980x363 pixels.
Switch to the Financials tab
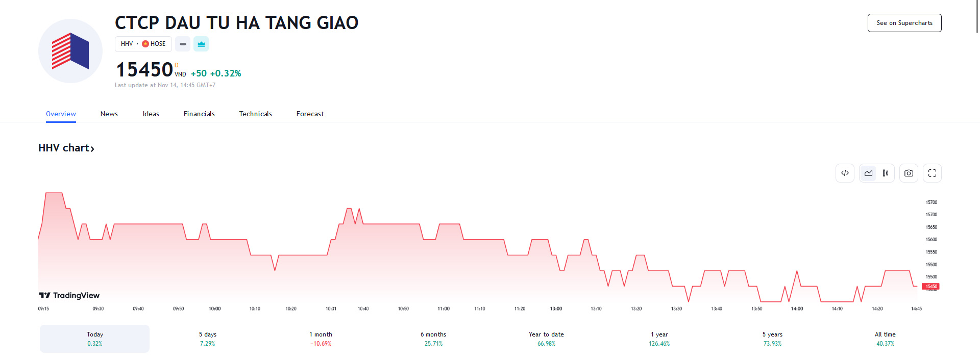coord(199,114)
